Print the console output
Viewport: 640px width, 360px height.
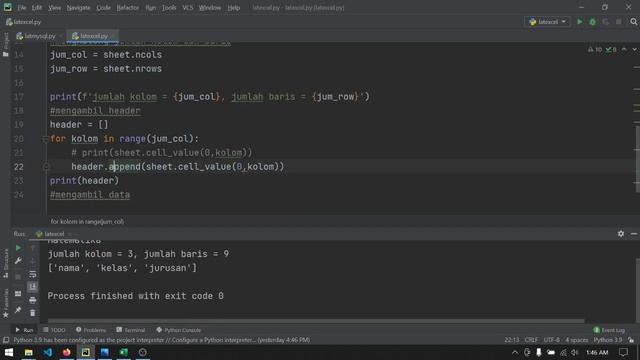pos(33,300)
